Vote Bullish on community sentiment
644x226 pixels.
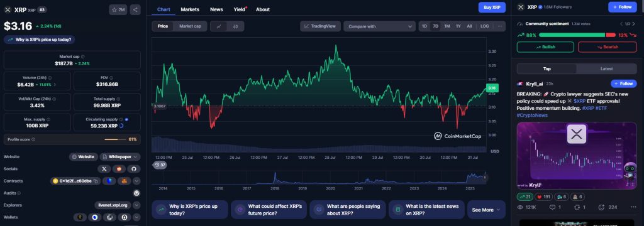(545, 46)
